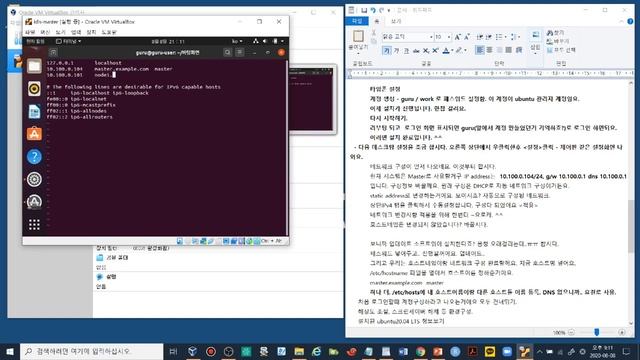The height and width of the screenshot is (360, 640).
Task: Open font family dropdown in WordPad
Action: point(431,37)
